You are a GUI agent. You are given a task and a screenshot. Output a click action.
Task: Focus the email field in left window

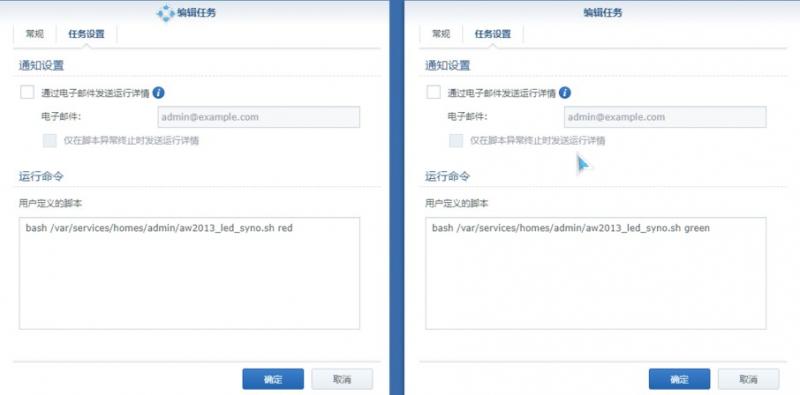(x=259, y=117)
